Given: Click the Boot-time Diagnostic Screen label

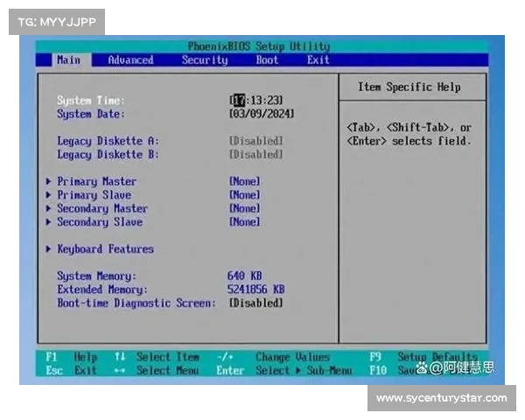Looking at the screenshot, I should 136,303.
